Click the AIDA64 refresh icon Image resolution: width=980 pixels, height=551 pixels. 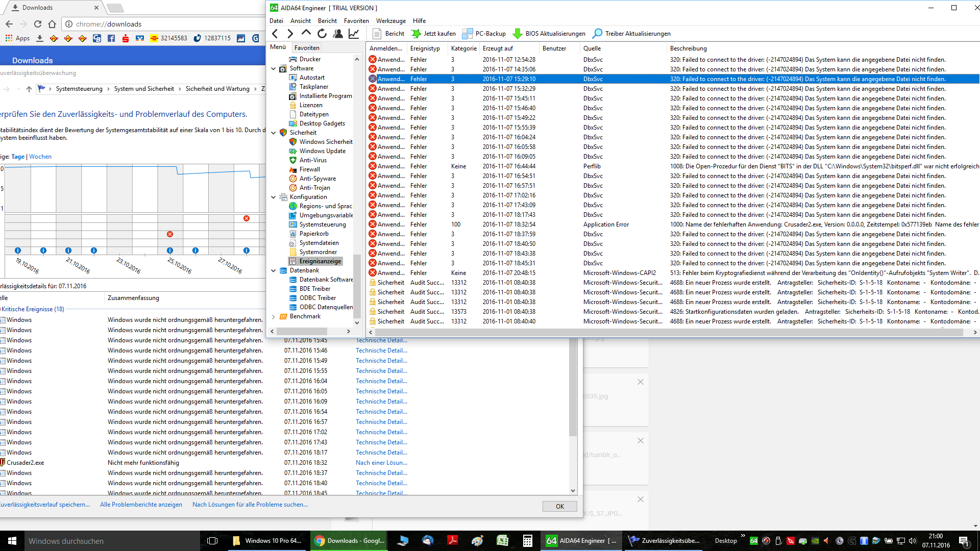click(322, 34)
